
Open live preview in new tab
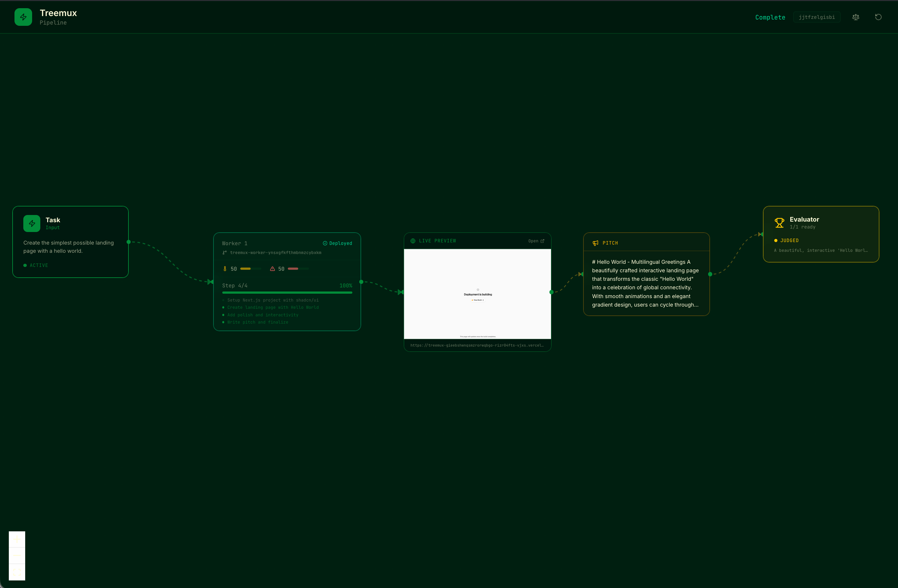pos(536,241)
